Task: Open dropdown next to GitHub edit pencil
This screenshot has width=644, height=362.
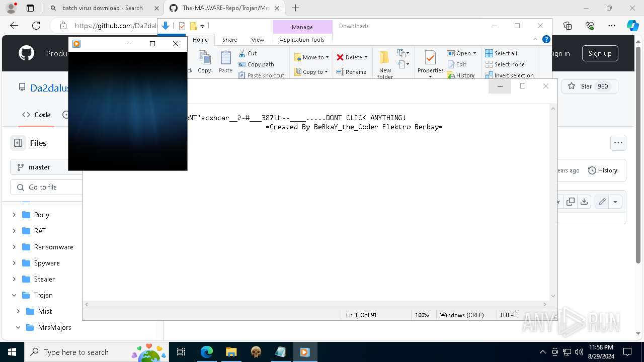Action: pos(615,202)
